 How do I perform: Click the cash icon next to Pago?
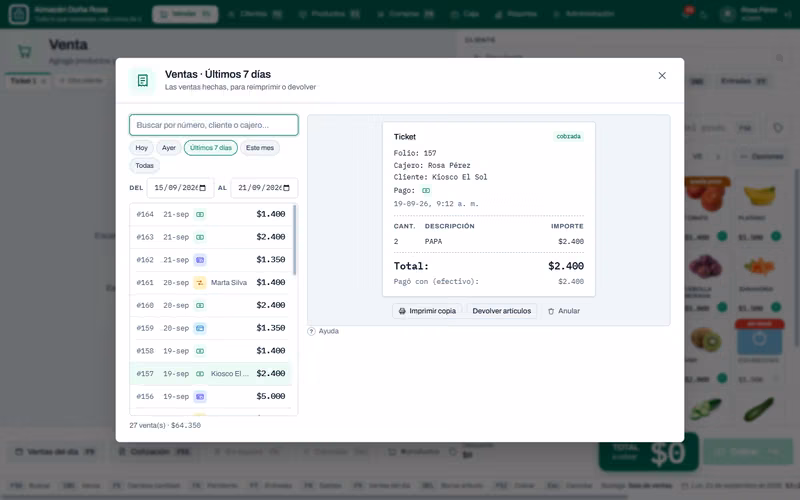[x=426, y=190]
